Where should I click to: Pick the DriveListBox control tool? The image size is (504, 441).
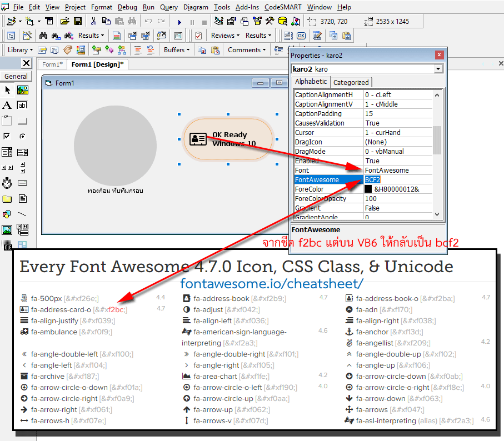pos(22,183)
